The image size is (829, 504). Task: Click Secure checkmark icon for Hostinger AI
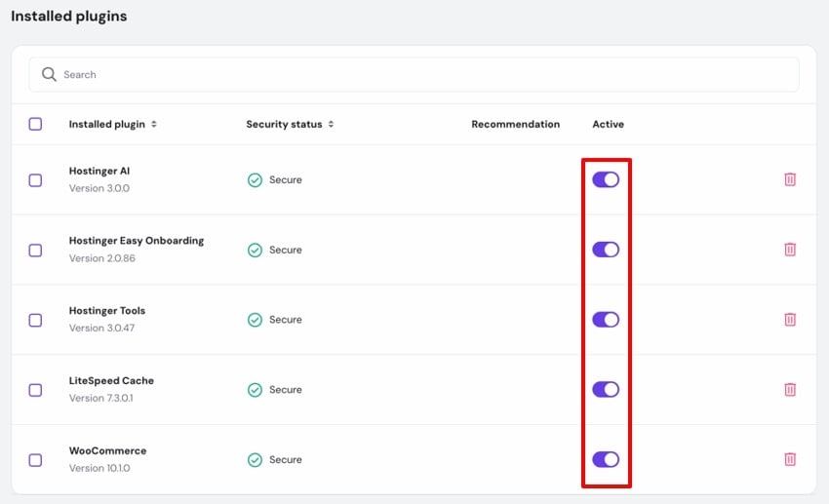tap(255, 180)
